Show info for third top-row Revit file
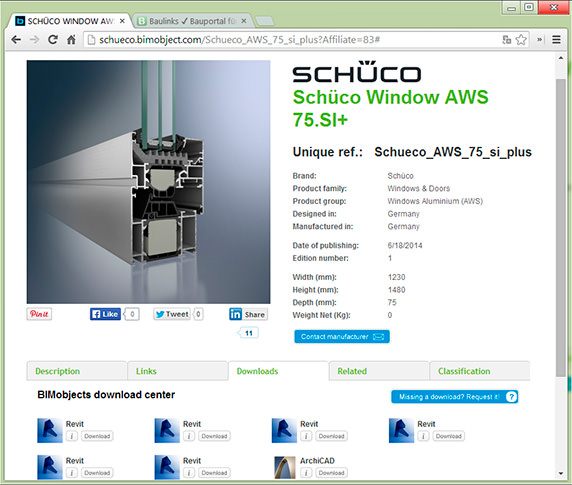 [306, 436]
